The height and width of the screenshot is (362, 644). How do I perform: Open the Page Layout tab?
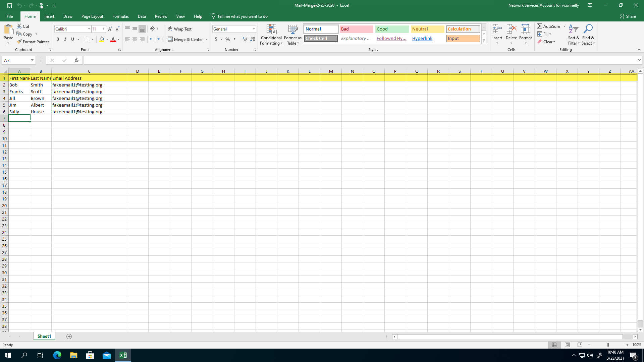[92, 16]
